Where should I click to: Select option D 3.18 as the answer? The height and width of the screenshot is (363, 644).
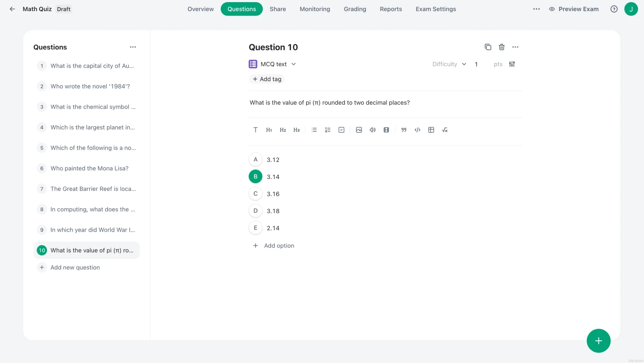[x=255, y=211]
